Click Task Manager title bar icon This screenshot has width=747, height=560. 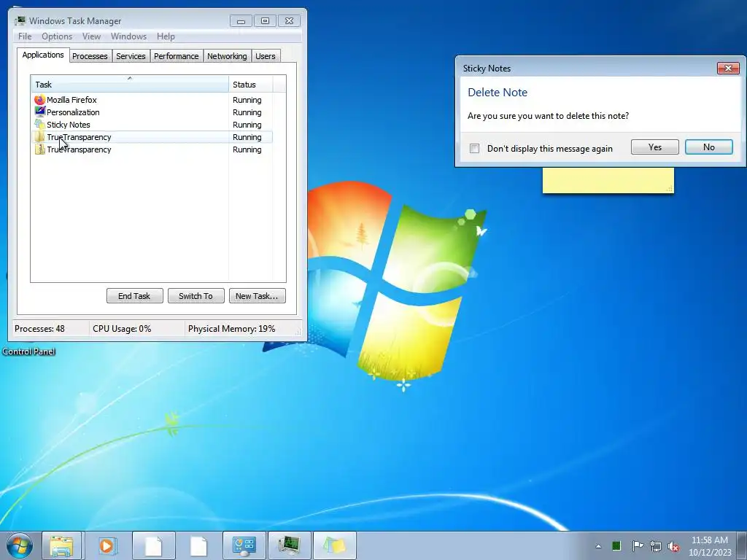20,21
